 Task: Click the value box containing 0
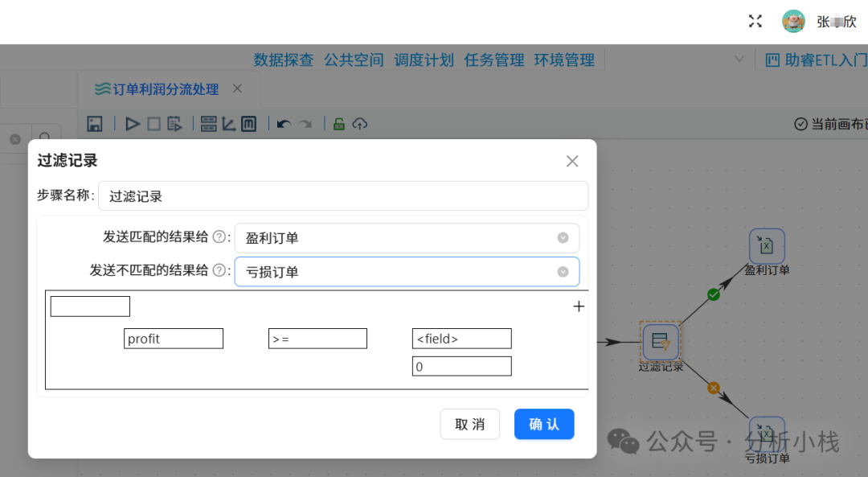tap(461, 366)
